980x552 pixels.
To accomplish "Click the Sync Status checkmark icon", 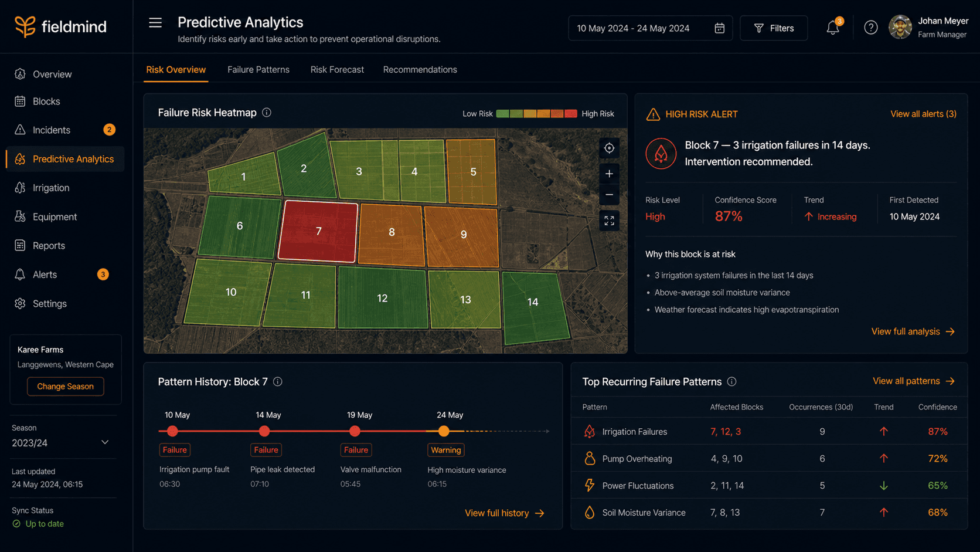I will (x=16, y=524).
